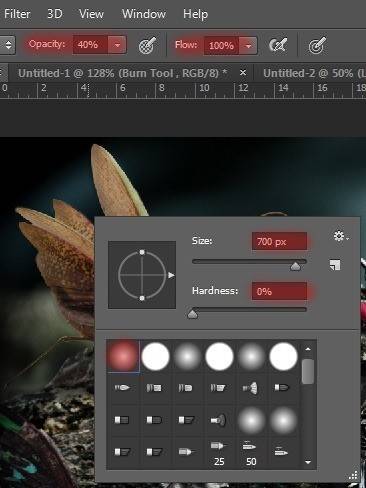Viewport: 366px width, 488px height.
Task: Open the Opacity slider dropdown arrow
Action: click(117, 45)
